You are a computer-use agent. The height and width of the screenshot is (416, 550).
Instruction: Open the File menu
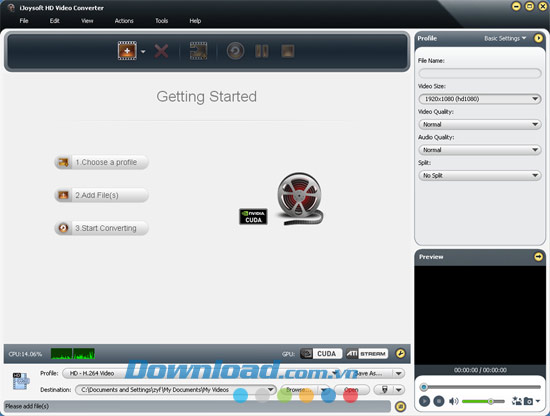[x=24, y=21]
